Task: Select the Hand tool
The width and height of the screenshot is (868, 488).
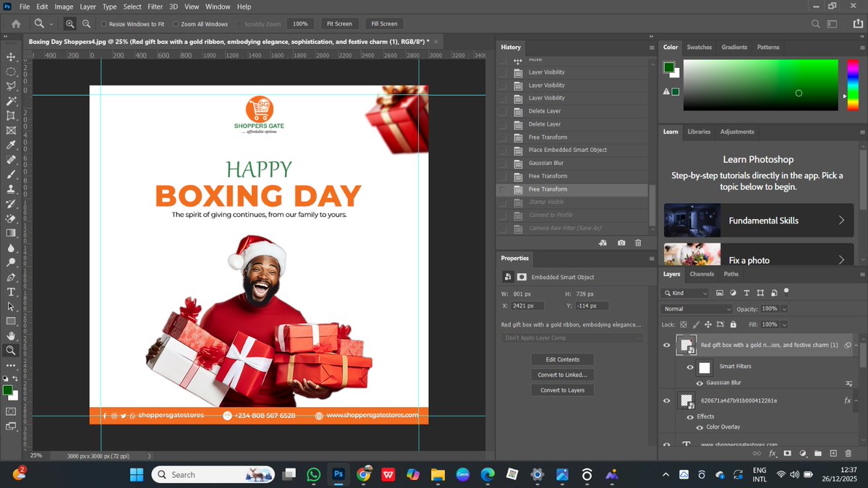Action: [x=11, y=336]
